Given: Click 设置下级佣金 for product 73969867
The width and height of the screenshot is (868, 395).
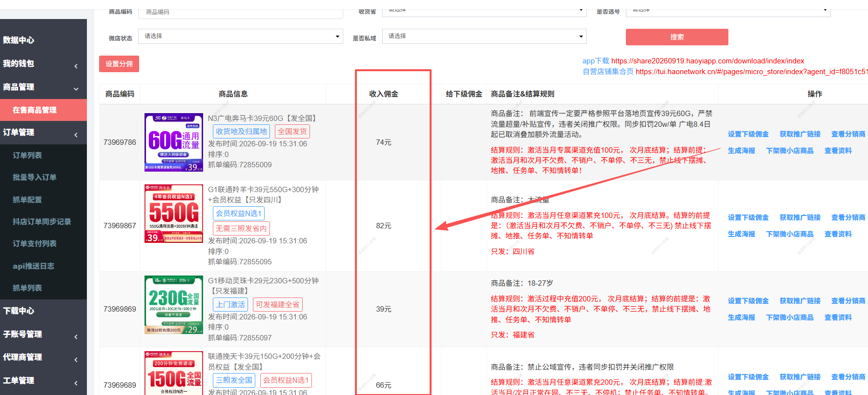Looking at the screenshot, I should click(748, 217).
